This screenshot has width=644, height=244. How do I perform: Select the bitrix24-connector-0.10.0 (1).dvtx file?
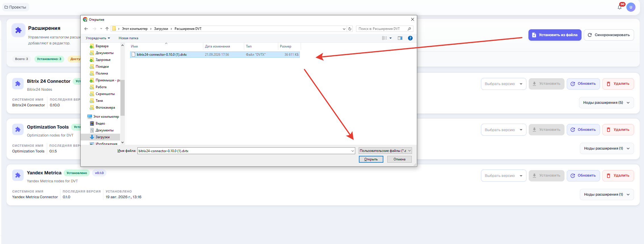(215, 55)
